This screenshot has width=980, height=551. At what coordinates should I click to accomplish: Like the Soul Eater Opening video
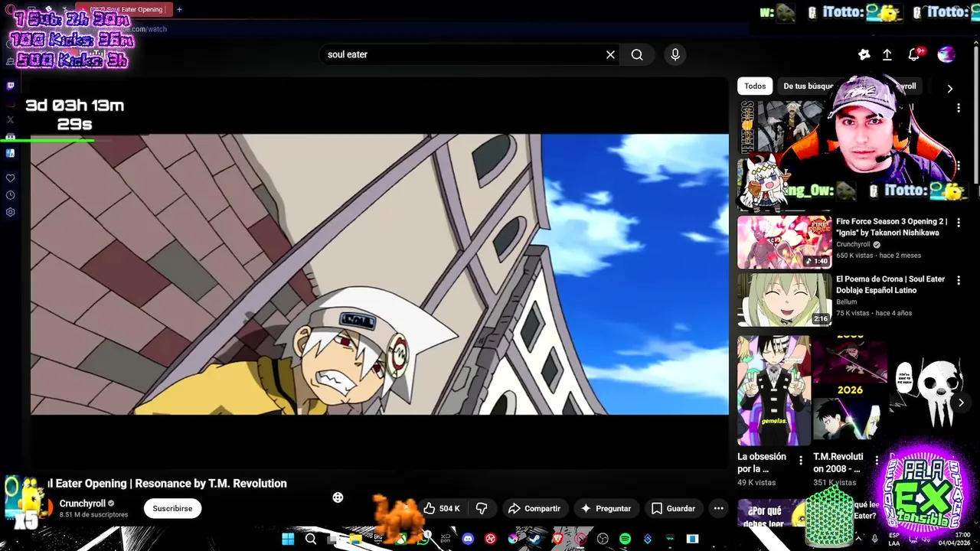[x=441, y=508]
